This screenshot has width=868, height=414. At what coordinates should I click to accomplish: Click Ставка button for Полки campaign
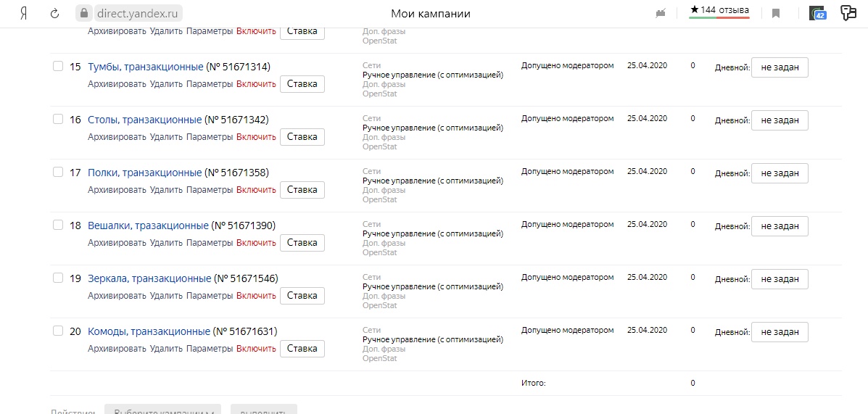coord(302,190)
